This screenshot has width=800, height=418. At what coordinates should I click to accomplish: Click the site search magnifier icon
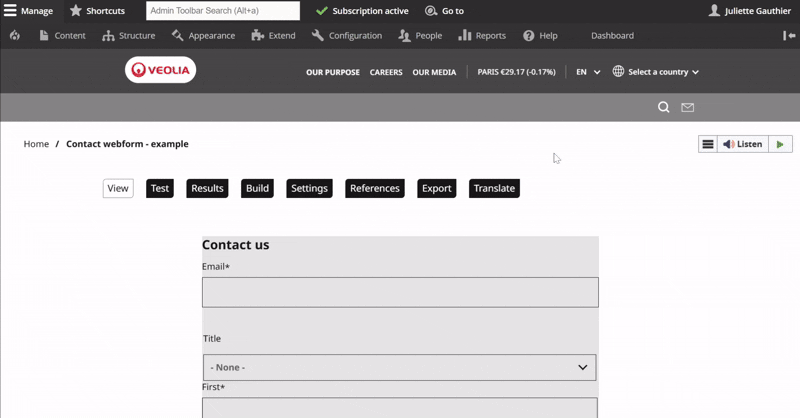pyautogui.click(x=663, y=107)
